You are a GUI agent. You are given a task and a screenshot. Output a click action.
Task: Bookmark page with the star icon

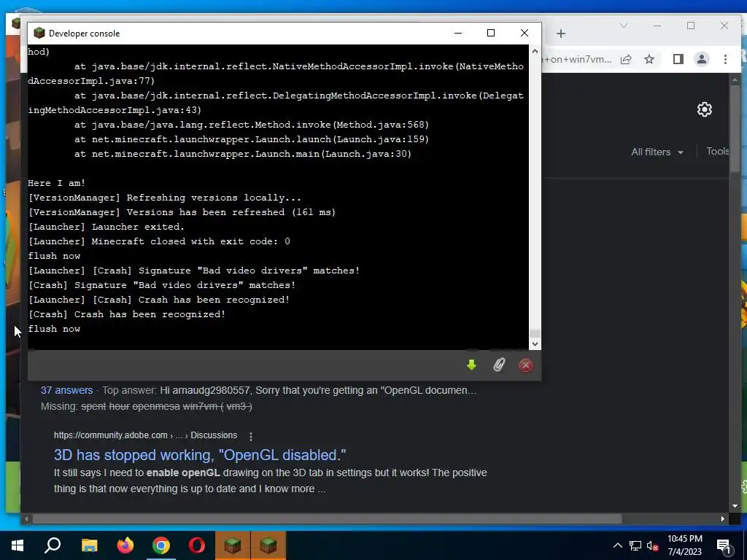[649, 59]
